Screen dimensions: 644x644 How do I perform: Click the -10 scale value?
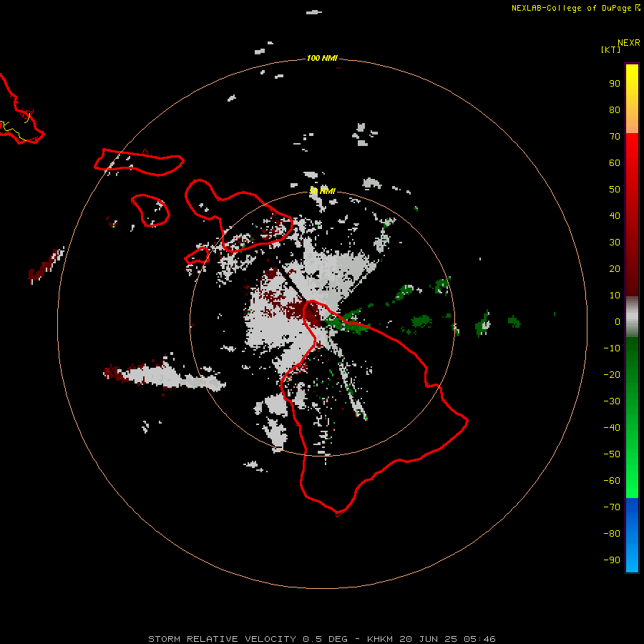(612, 348)
